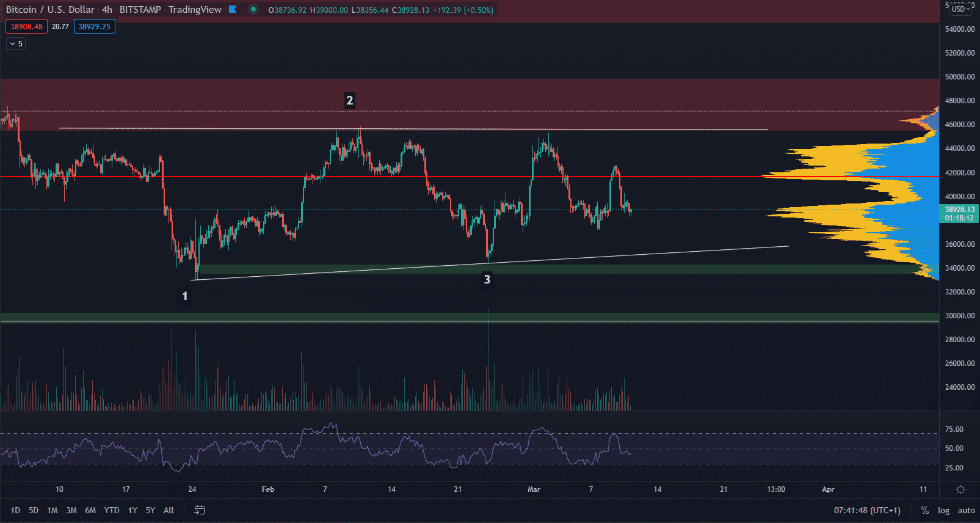Switch to the 5Y time range
Viewport: 980px width, 523px height.
click(x=150, y=510)
